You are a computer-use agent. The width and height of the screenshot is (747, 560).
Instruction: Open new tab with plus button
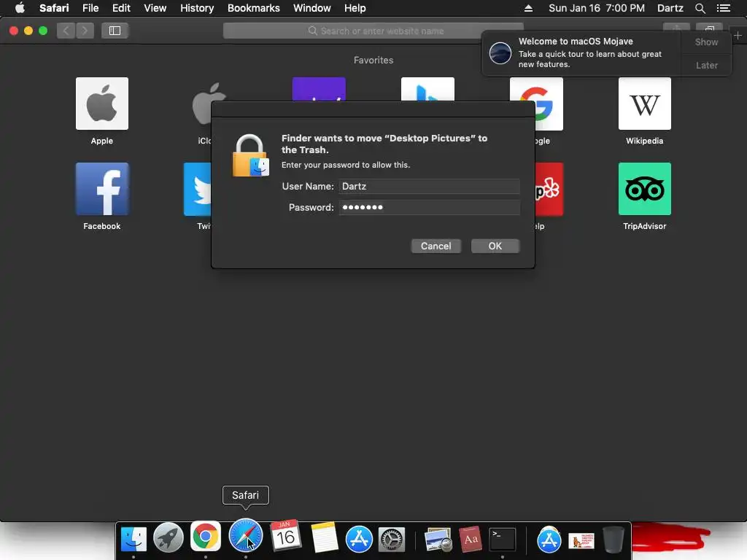(x=738, y=36)
